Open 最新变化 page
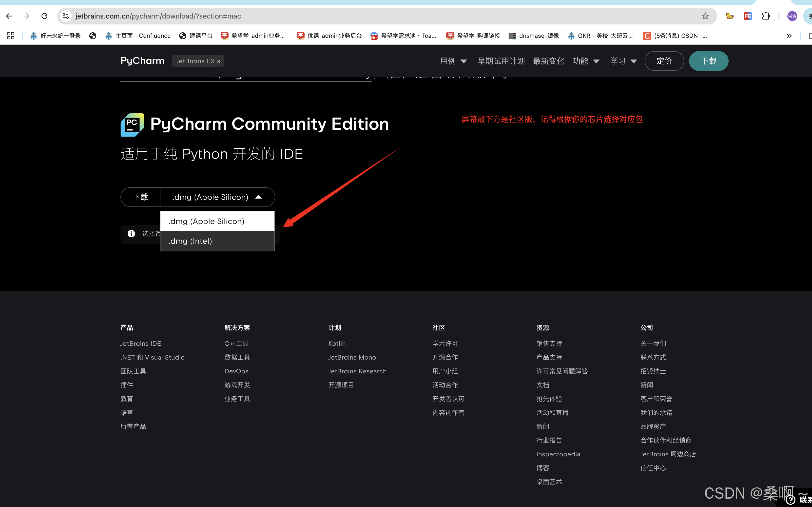 pos(549,61)
